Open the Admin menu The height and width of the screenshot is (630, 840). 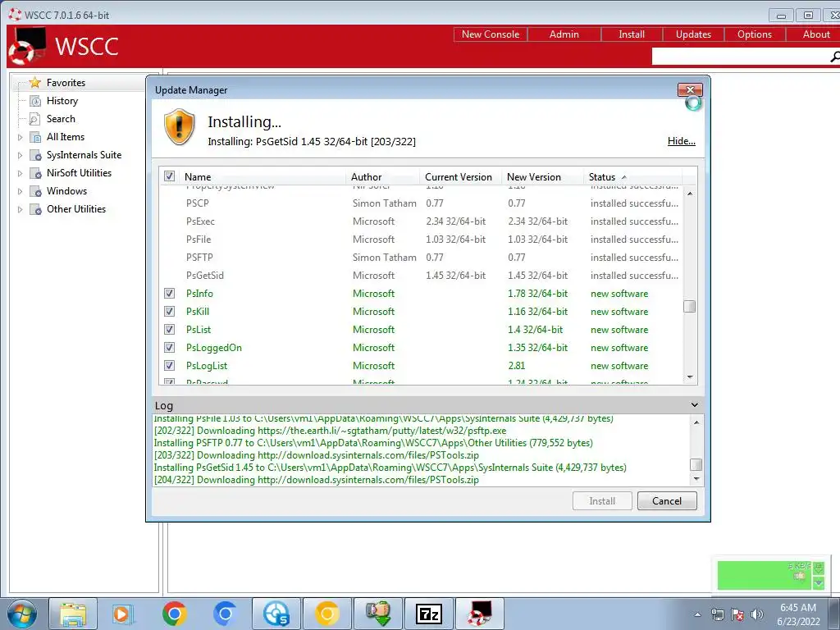[x=564, y=34]
